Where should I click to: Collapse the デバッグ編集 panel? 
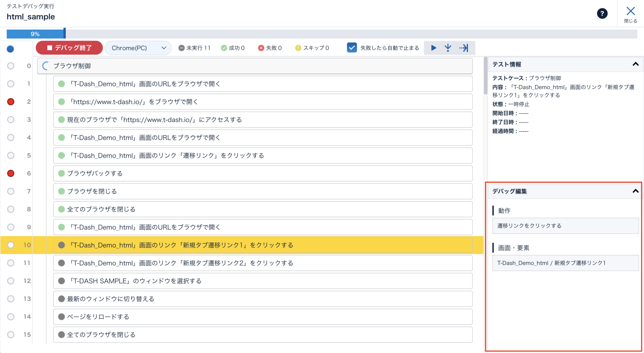coord(635,191)
